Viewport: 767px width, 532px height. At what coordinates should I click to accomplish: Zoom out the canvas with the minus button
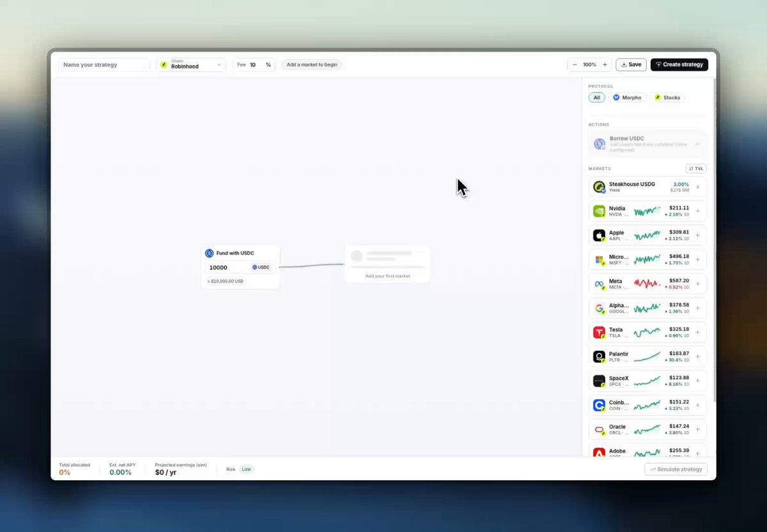coord(575,65)
